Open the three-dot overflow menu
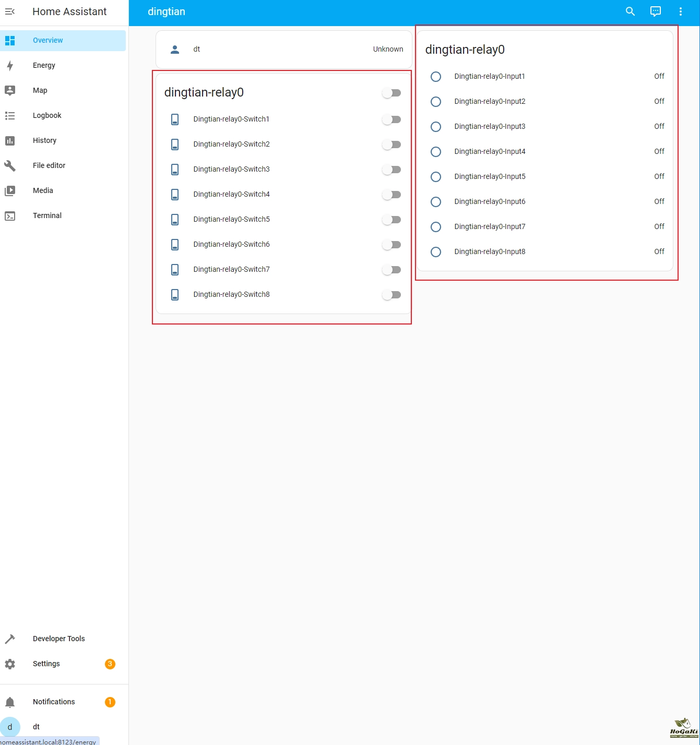This screenshot has width=700, height=745. coord(680,11)
